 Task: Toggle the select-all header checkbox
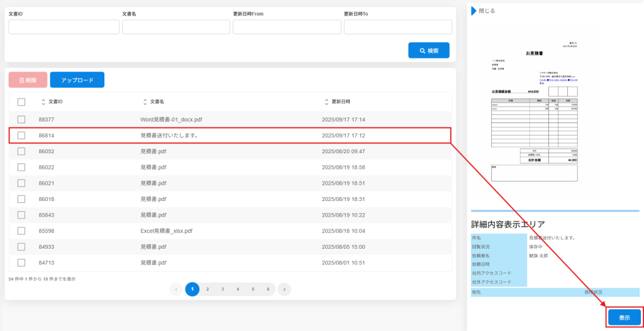(21, 102)
